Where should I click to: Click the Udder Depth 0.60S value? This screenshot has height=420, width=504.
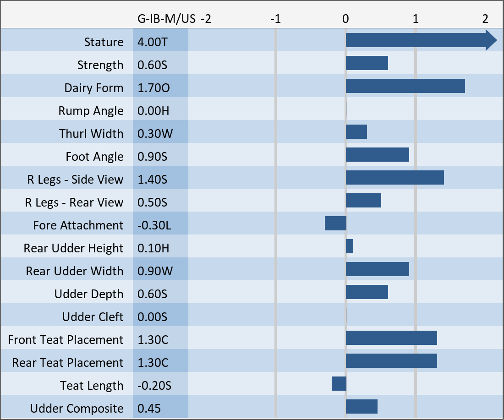(153, 294)
